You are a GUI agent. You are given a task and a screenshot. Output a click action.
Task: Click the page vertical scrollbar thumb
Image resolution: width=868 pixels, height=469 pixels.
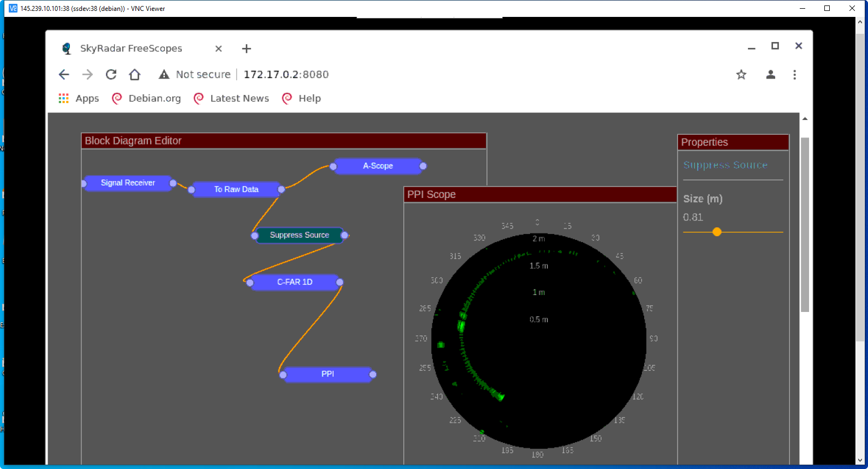click(x=805, y=224)
